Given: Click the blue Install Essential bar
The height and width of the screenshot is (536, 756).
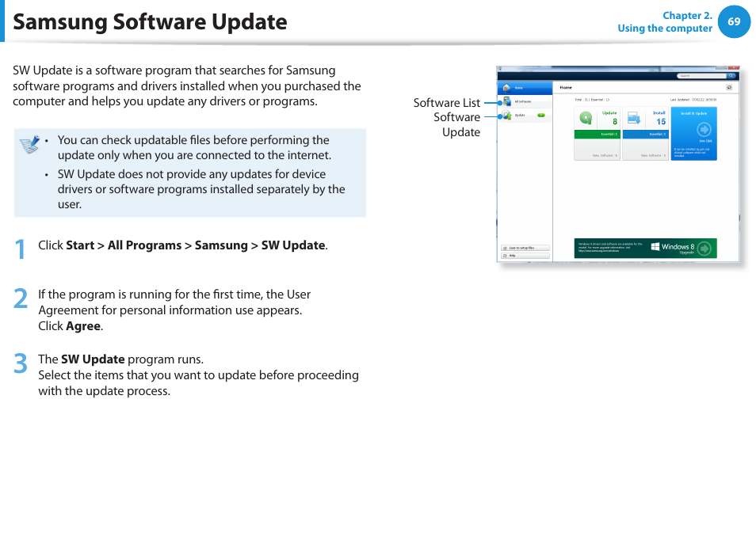Looking at the screenshot, I should [x=645, y=135].
